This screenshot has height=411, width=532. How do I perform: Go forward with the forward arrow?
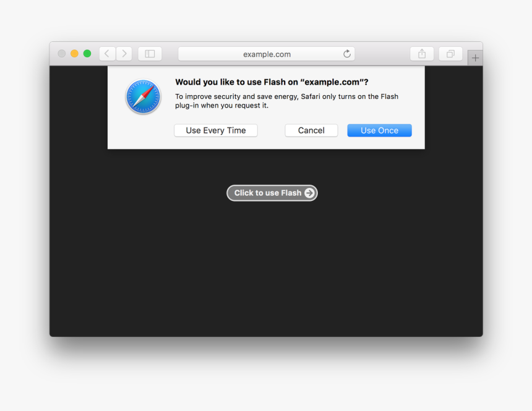click(x=124, y=54)
